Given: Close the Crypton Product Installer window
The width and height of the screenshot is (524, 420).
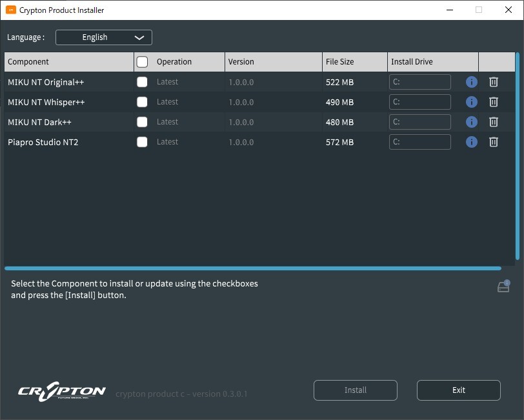Looking at the screenshot, I should point(509,10).
